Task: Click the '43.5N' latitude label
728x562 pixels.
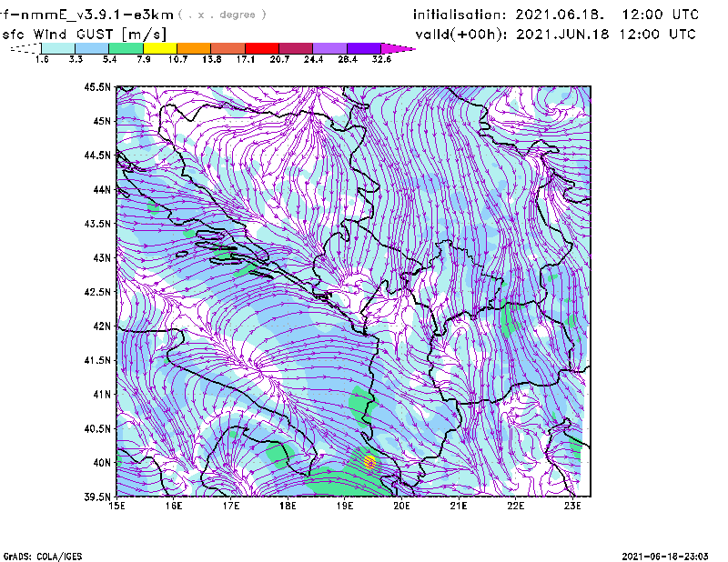Action: [97, 224]
